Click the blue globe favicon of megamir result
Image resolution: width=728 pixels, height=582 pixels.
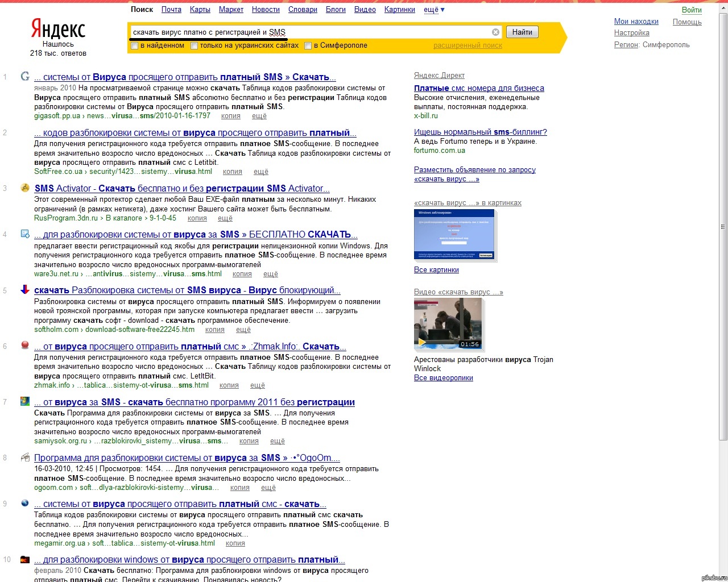coord(25,503)
